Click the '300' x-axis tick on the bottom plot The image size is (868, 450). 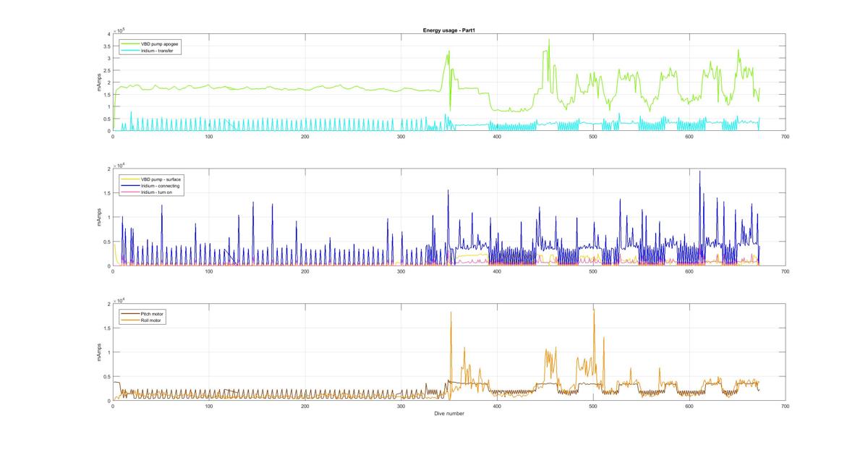pyautogui.click(x=401, y=406)
